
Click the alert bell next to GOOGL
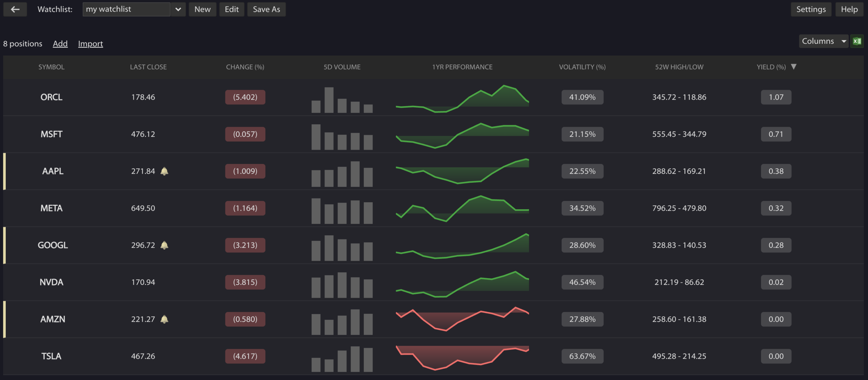click(x=164, y=245)
